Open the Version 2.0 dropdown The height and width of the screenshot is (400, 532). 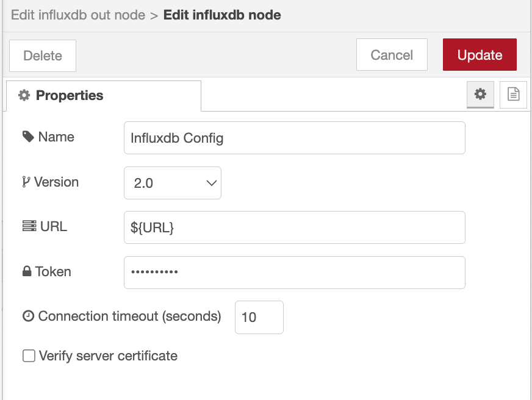[x=173, y=183]
